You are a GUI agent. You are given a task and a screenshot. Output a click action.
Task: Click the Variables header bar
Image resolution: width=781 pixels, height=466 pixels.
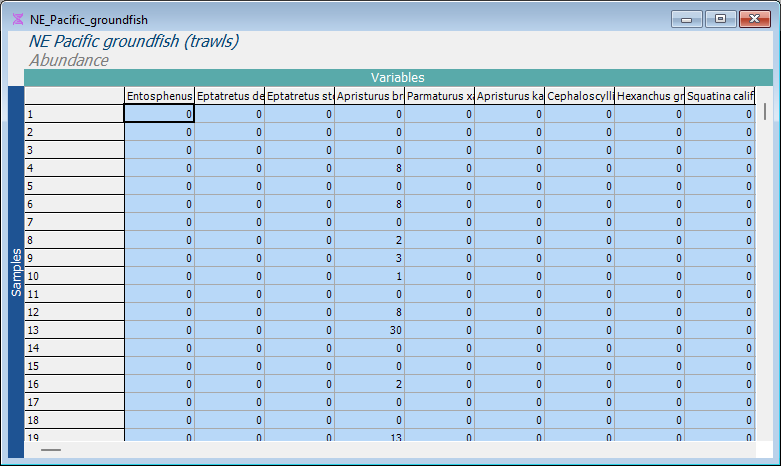tap(397, 77)
